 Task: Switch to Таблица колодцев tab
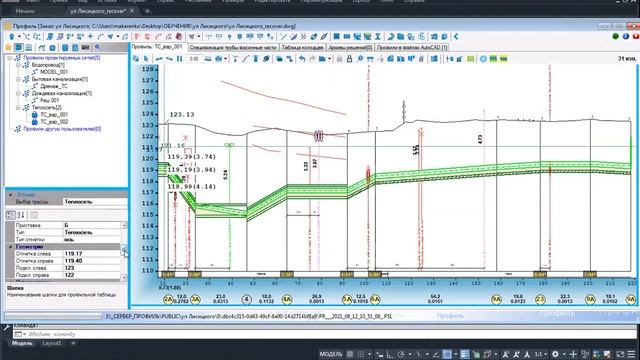click(302, 48)
